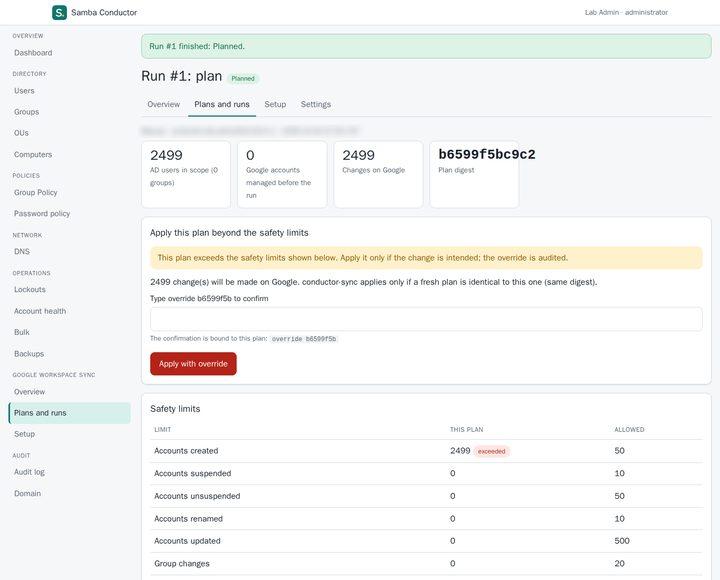Click the 'Run #1: plan' heading
This screenshot has width=720, height=580.
[x=181, y=76]
